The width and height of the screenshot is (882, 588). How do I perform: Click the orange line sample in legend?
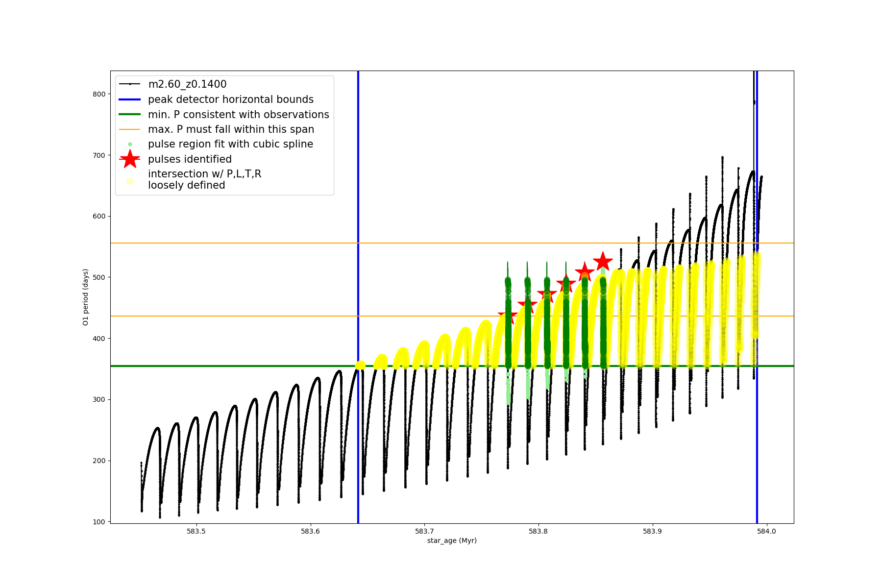130,129
